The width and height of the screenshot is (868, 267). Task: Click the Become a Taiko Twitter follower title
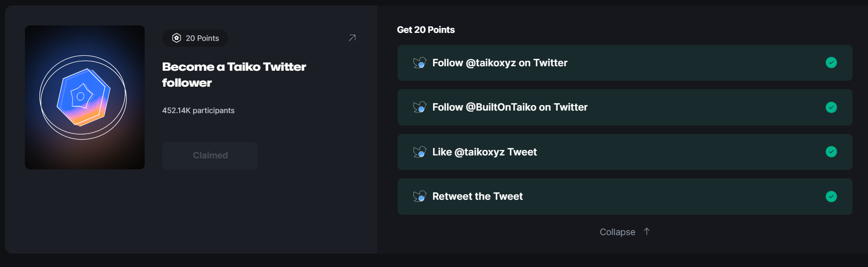pos(234,75)
